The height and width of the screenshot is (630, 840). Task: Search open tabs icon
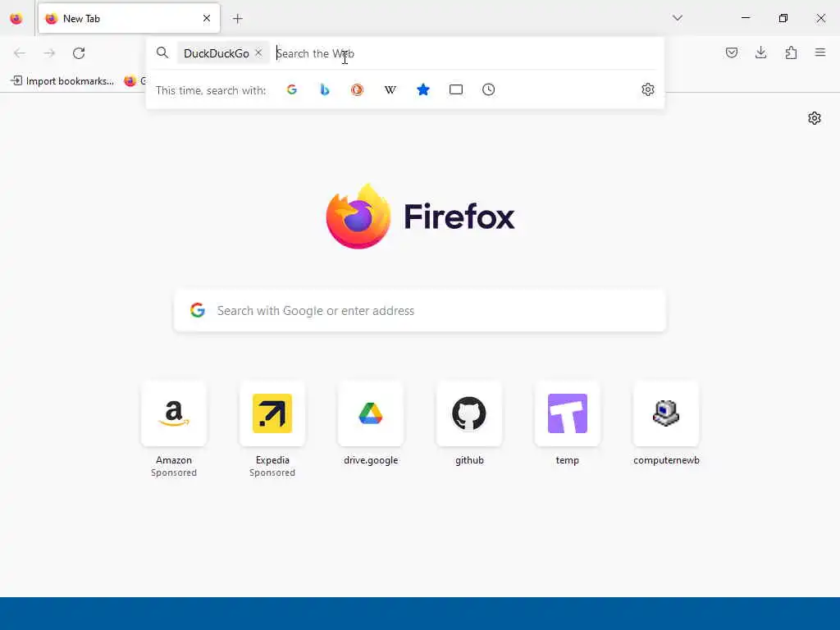tap(456, 90)
